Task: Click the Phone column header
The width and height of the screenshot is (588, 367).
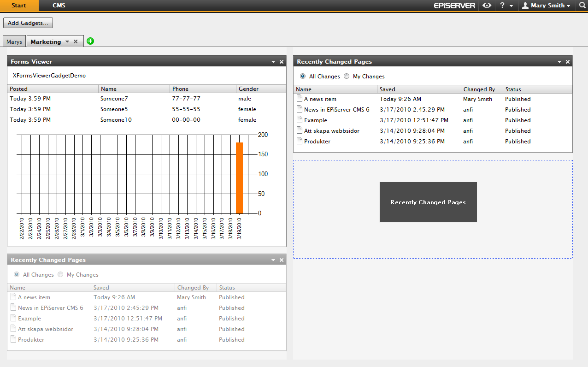Action: tap(203, 89)
